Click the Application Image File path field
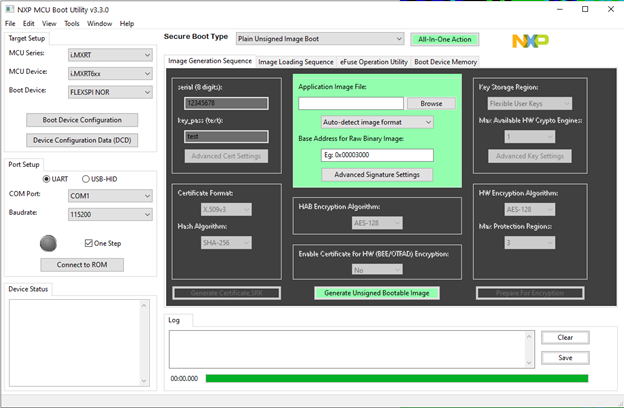Image resolution: width=624 pixels, height=408 pixels. point(351,103)
